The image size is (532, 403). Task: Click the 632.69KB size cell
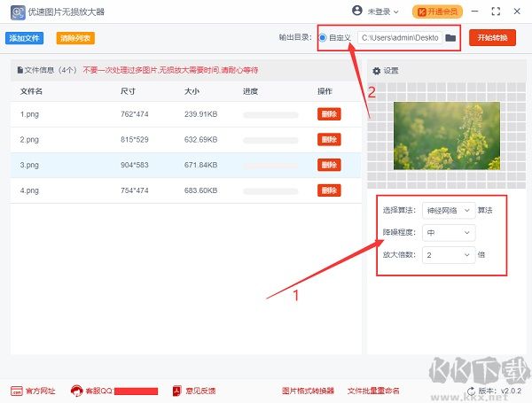point(201,140)
